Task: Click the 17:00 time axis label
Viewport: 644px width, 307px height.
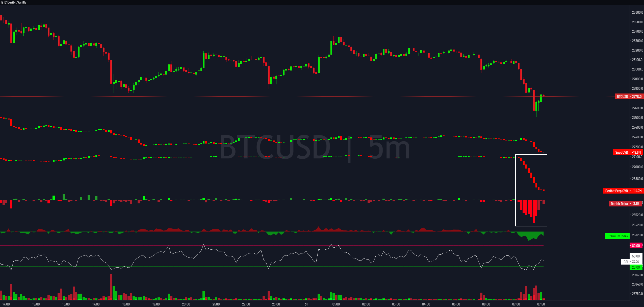Action: pos(96,304)
